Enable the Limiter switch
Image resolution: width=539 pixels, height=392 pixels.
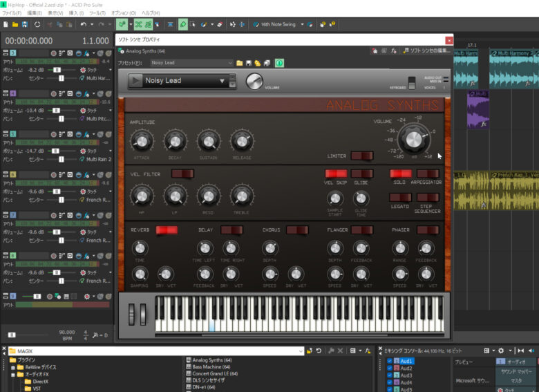tap(361, 156)
